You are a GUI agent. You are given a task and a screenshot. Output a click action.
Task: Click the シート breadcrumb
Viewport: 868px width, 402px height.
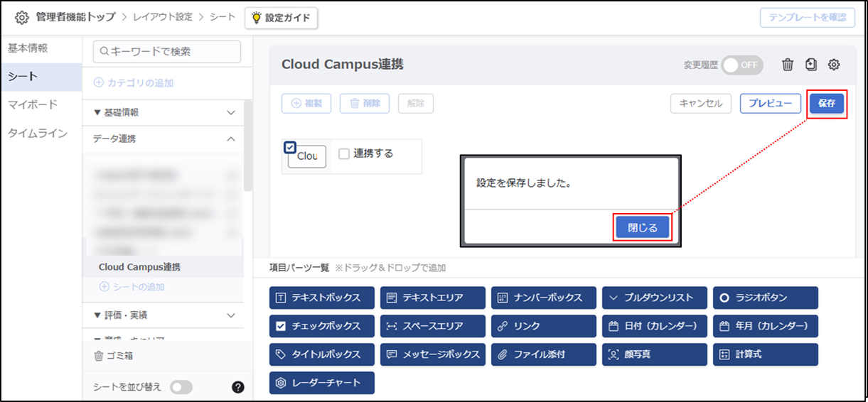(x=222, y=17)
